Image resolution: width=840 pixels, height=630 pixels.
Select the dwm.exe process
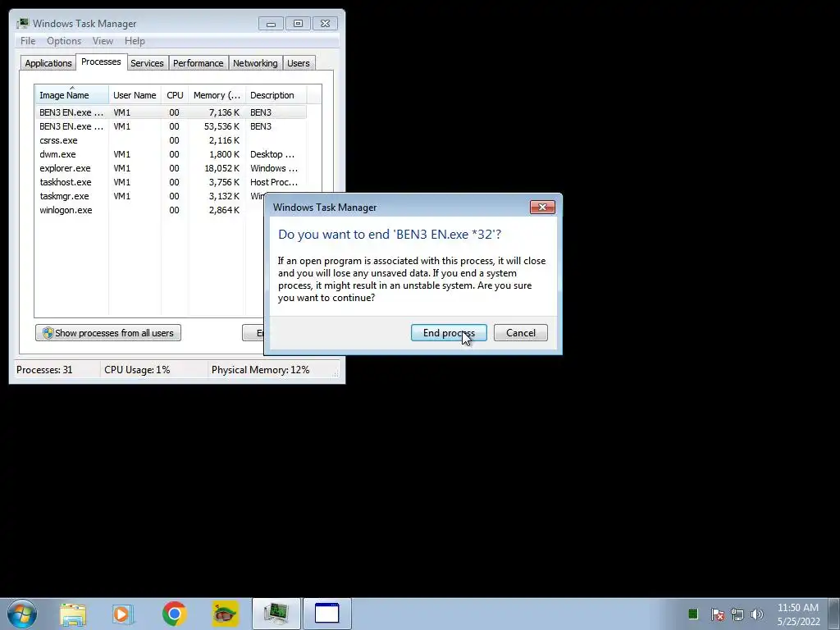coord(171,154)
